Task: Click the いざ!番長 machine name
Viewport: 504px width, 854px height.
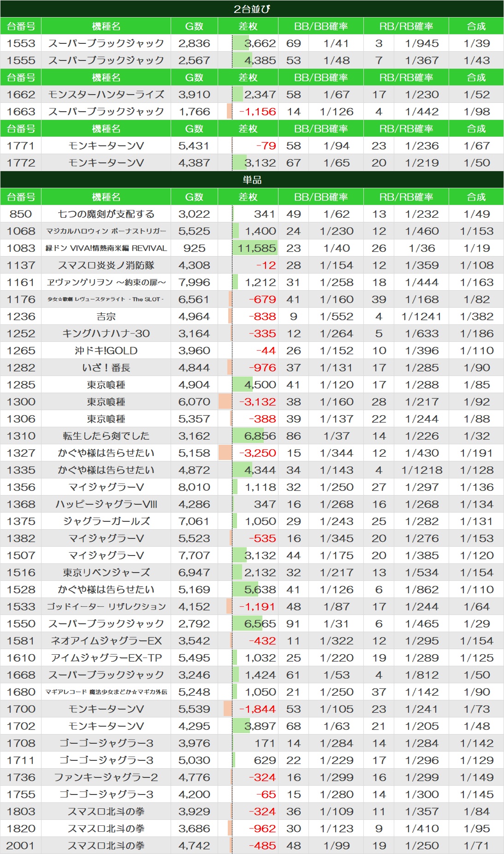Action: pos(106,368)
